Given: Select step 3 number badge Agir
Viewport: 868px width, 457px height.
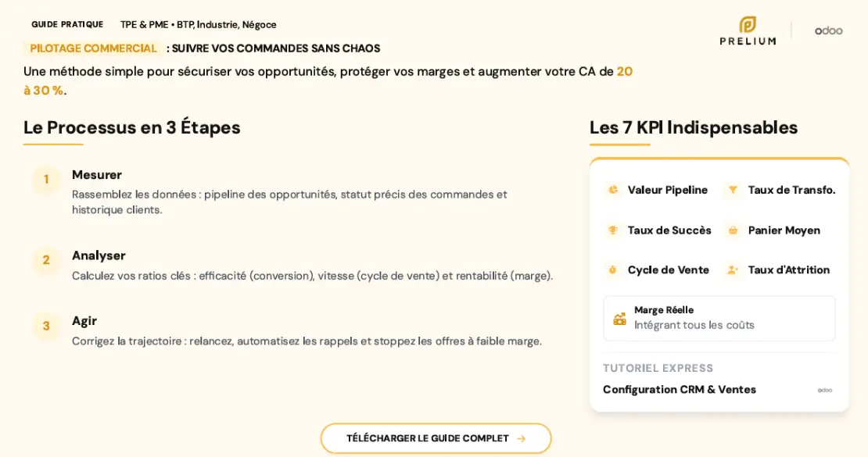Looking at the screenshot, I should pos(46,326).
